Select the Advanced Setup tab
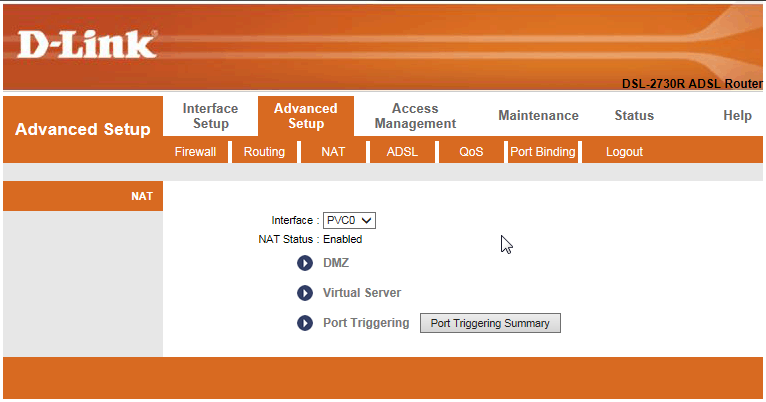This screenshot has width=766, height=402. point(306,116)
